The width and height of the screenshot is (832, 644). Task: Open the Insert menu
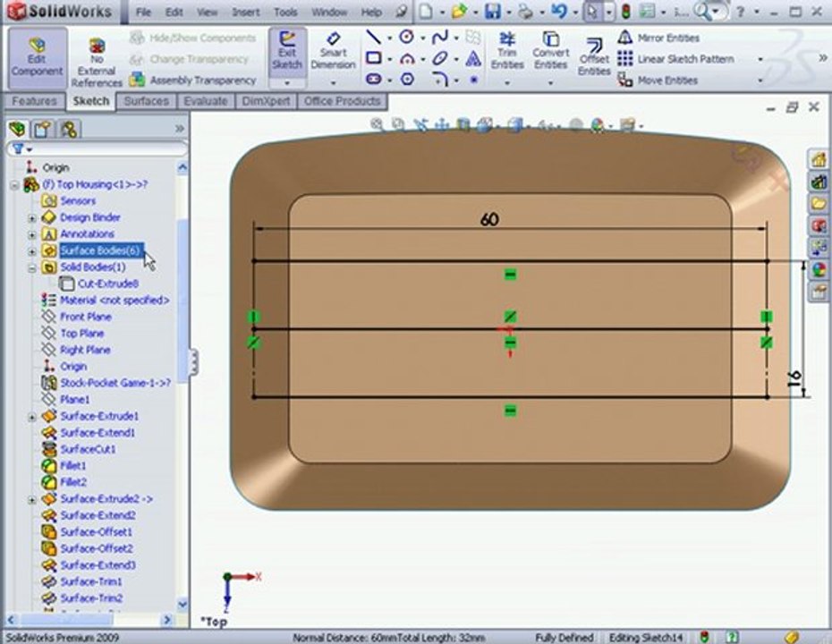pos(246,12)
